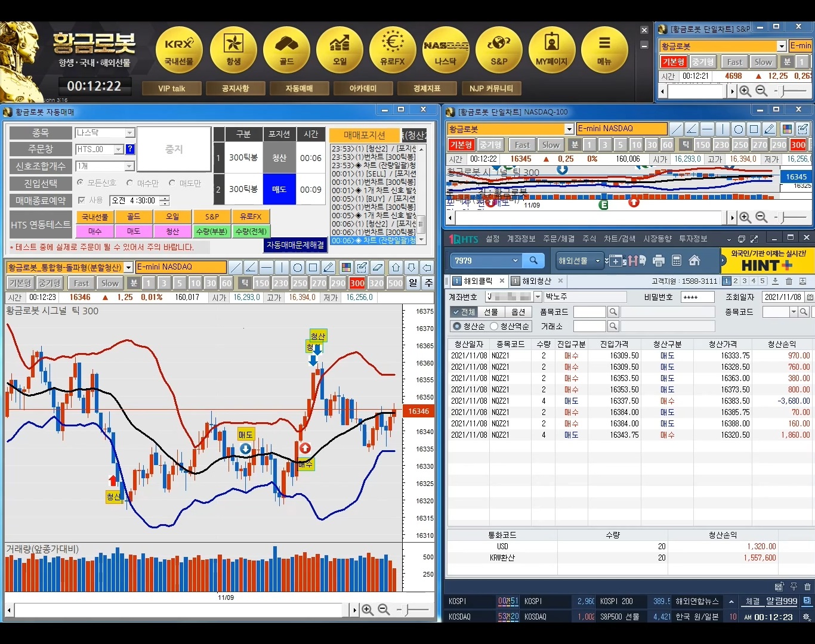This screenshot has height=644, width=815.
Task: Open 차트/검색 menu in 1Q HTS
Action: click(x=620, y=239)
